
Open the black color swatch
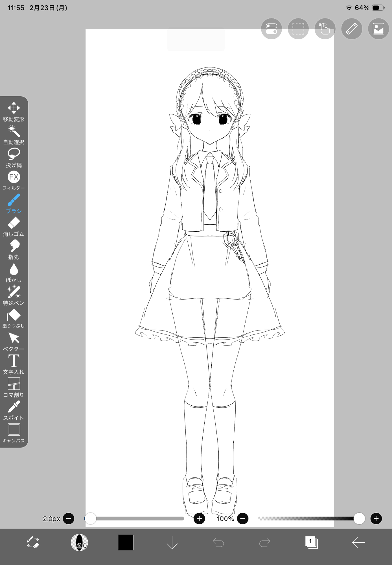(x=126, y=542)
